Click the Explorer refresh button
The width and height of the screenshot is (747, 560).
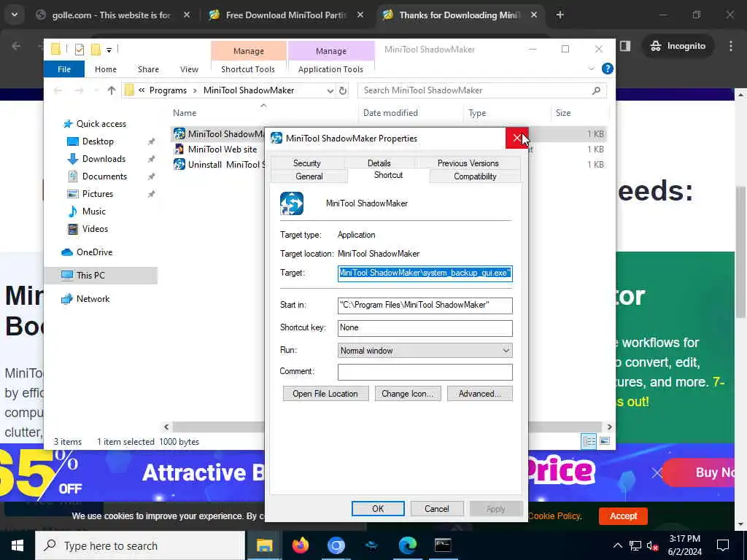(343, 90)
